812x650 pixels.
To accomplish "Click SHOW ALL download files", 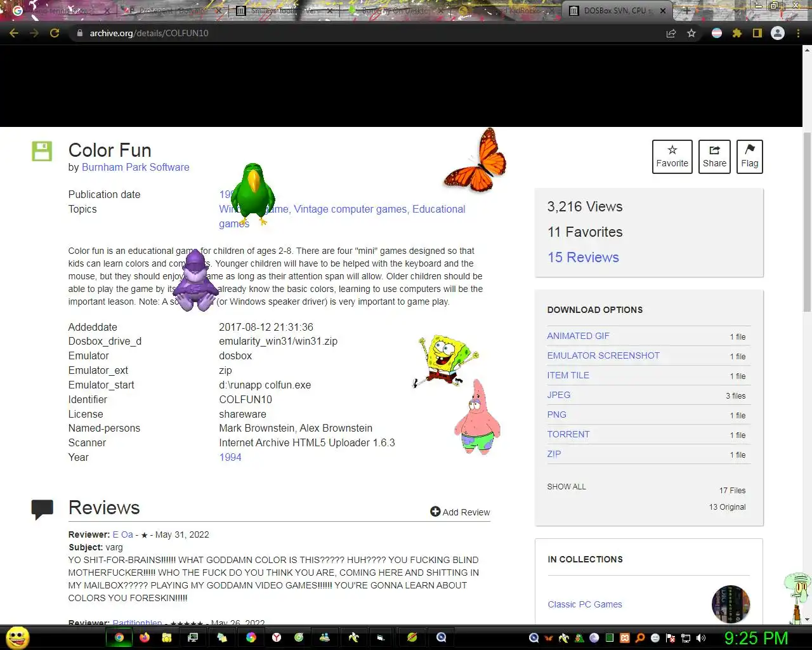I will point(566,487).
